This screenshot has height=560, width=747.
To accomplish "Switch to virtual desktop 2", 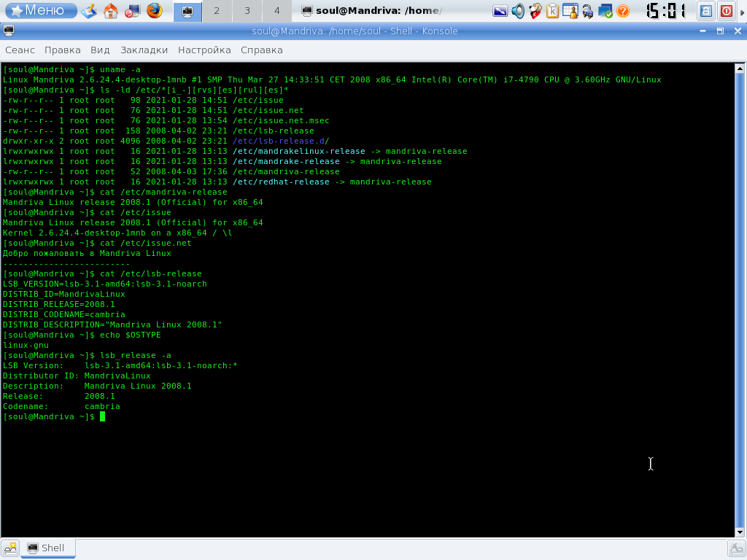I will pyautogui.click(x=217, y=11).
